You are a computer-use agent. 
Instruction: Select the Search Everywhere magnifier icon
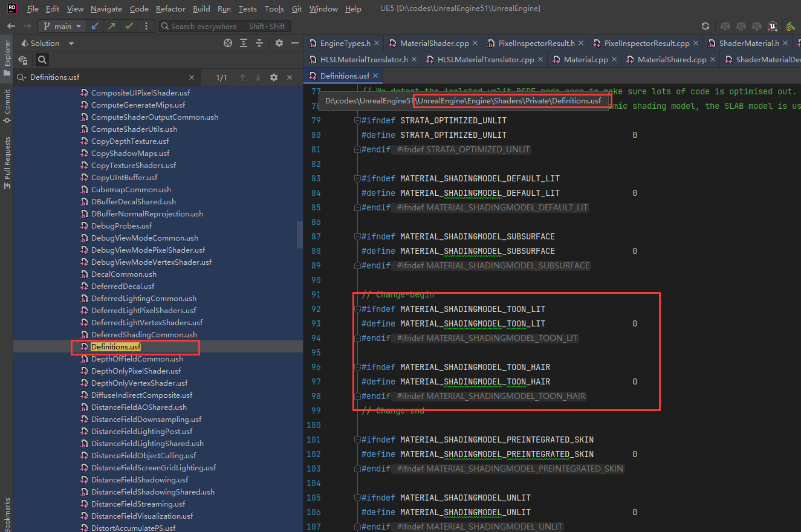click(164, 26)
